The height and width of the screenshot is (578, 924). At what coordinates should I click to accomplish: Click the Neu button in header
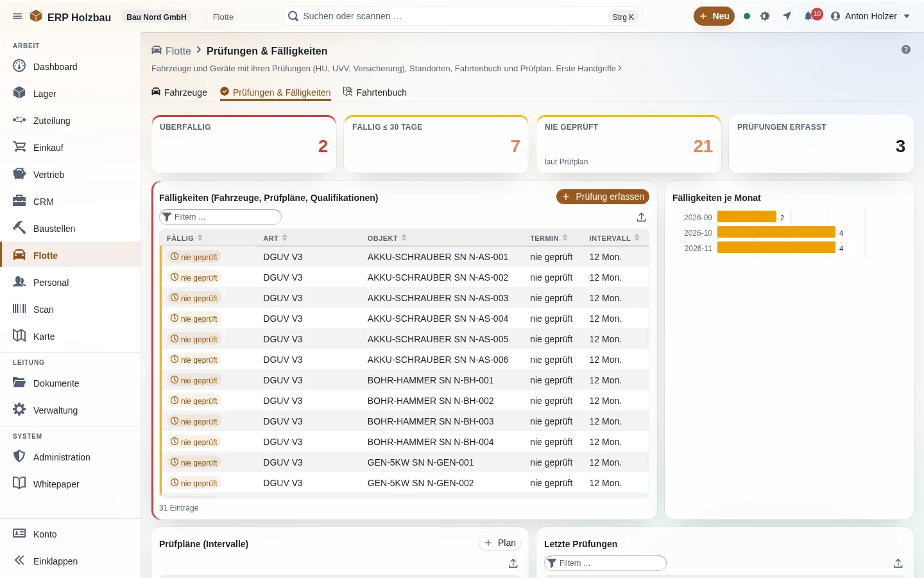tap(714, 16)
